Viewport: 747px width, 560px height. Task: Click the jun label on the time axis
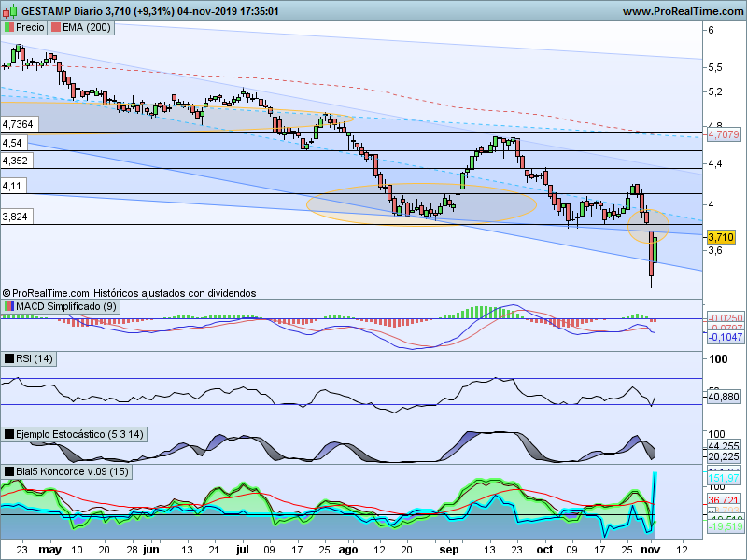pos(151,550)
